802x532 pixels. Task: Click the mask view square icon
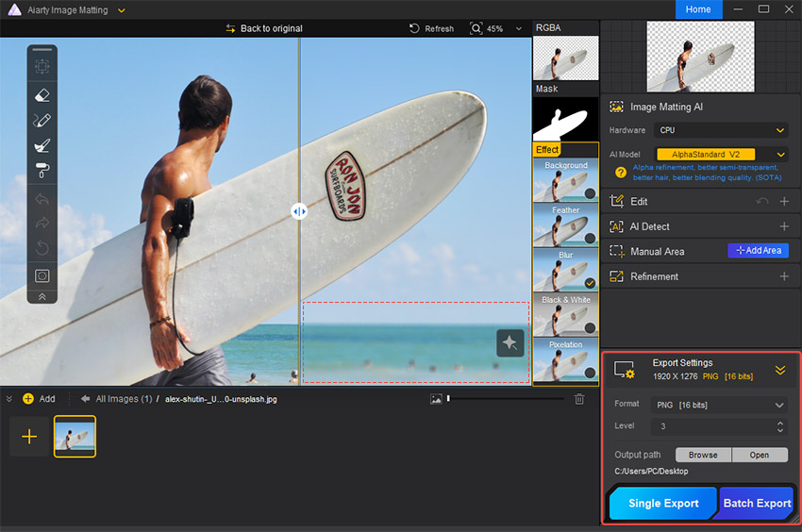[x=42, y=276]
